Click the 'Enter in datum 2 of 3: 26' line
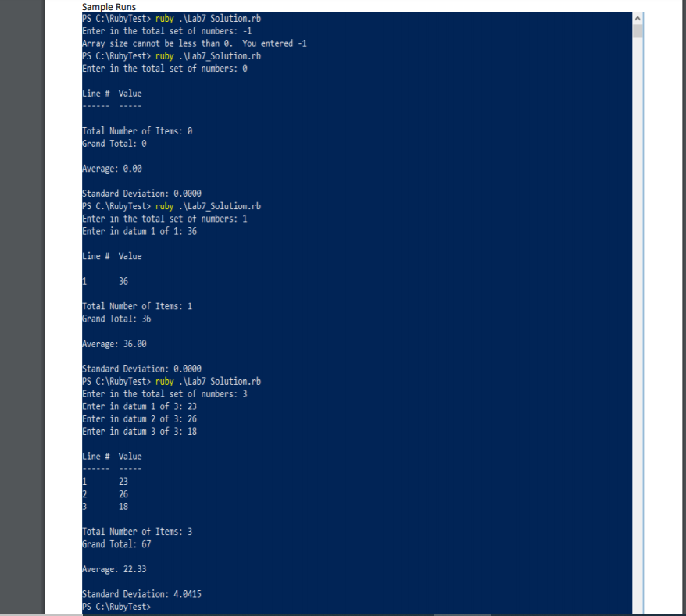This screenshot has height=616, width=686. tap(139, 419)
